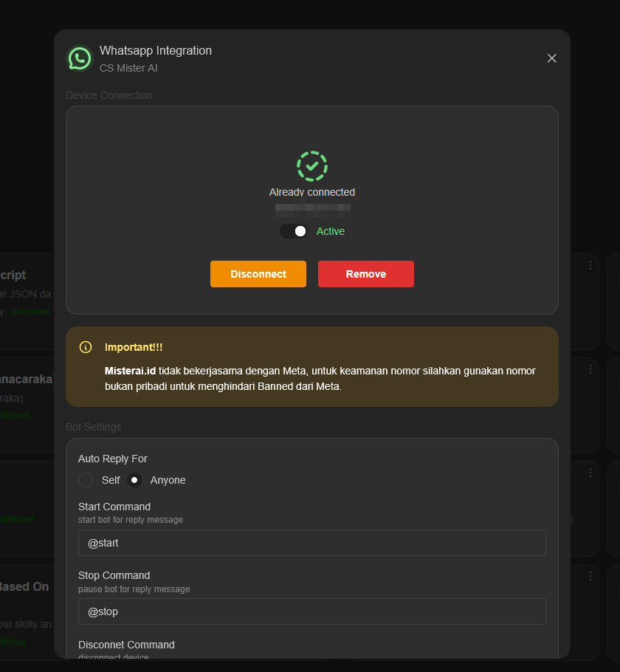Screen dimensions: 620x672
Task: Open the background card ending in nacaraka
Action: pyautogui.click(x=27, y=380)
